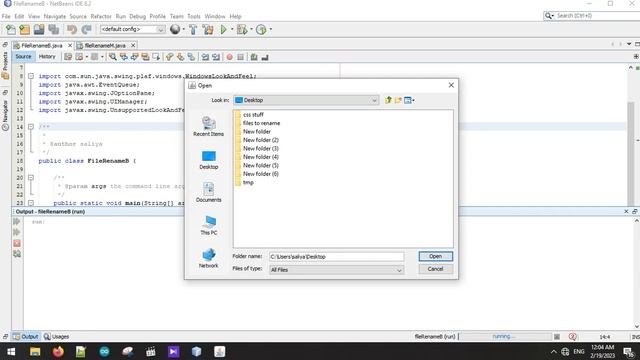Switch to History view tab
Screen dimensions: 640x360
tap(47, 57)
